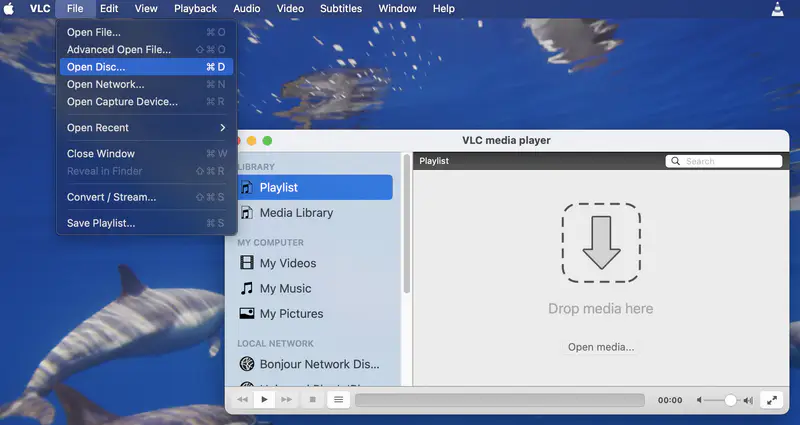Click the Playlist header label
The image size is (800, 425).
(x=434, y=161)
